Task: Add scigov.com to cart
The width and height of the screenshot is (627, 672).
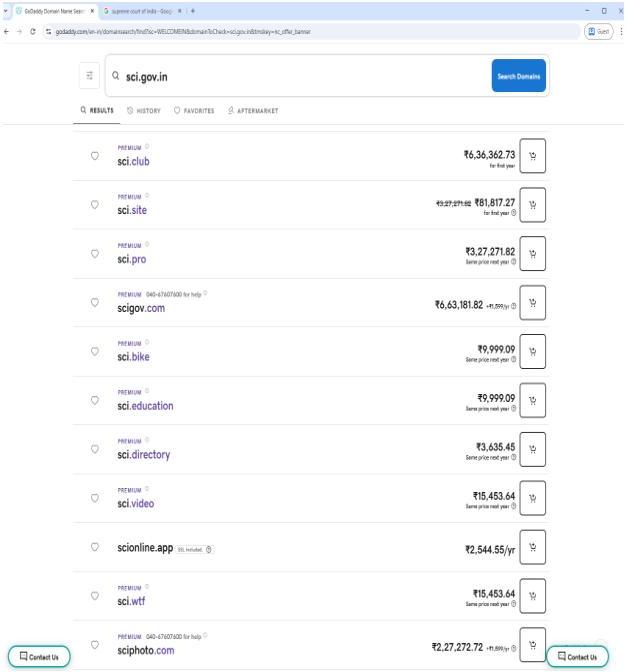Action: point(532,303)
